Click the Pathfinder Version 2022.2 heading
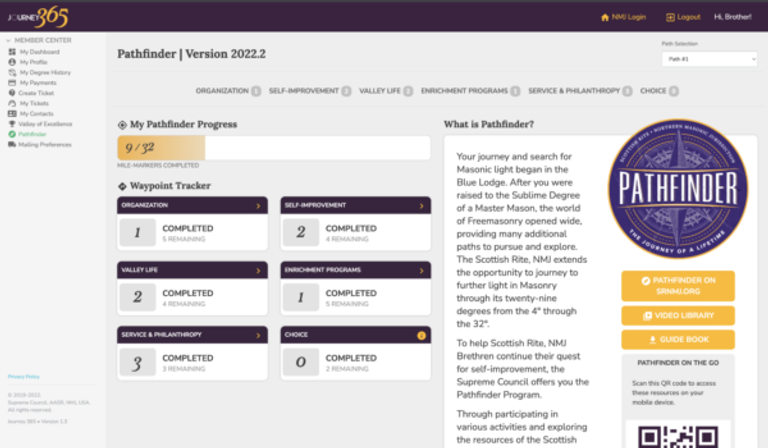Screen dimensions: 768x448 tap(192, 54)
